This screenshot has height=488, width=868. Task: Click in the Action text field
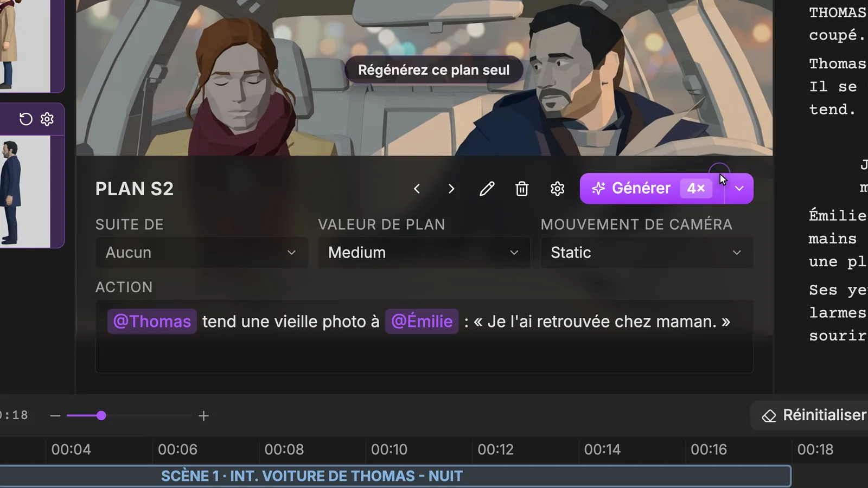(x=424, y=336)
